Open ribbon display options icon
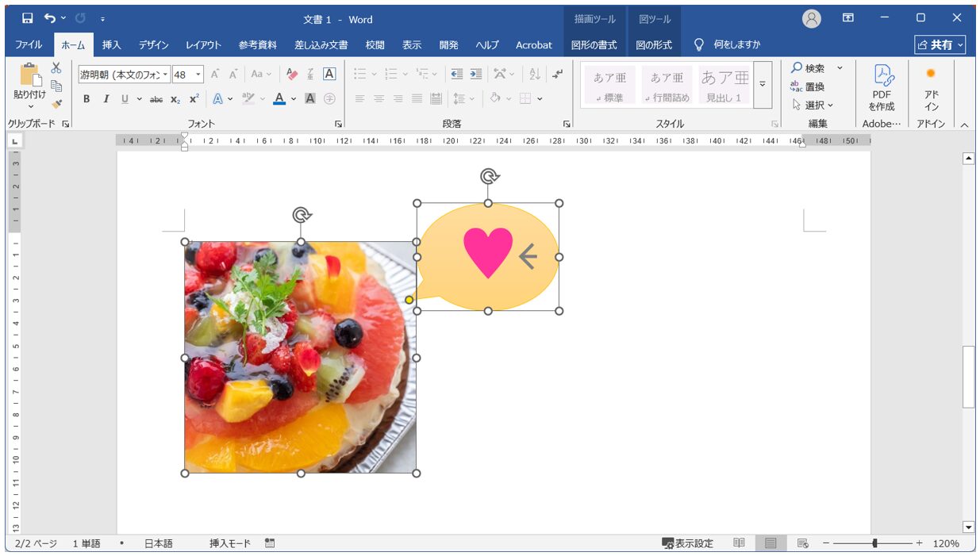Screen dimensions: 980x556 point(848,17)
